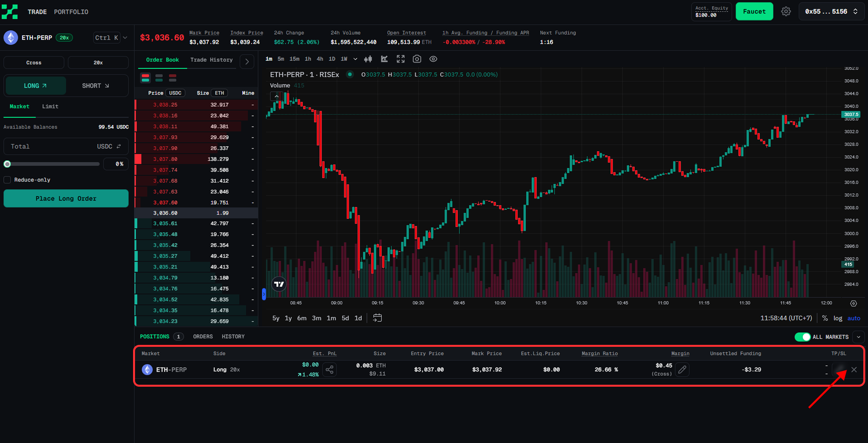This screenshot has width=868, height=443.
Task: Open the wallet address 0x55...5156 dropdown
Action: click(x=831, y=12)
